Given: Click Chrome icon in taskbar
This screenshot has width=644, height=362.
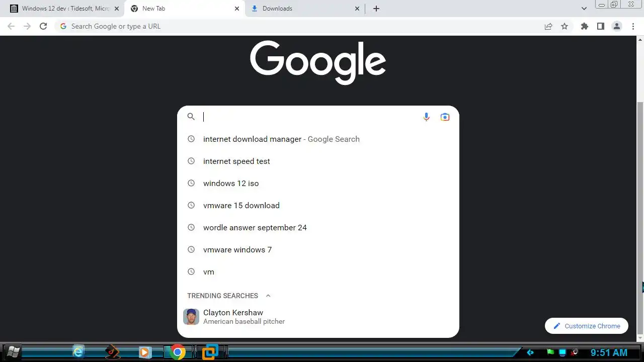Looking at the screenshot, I should (177, 352).
